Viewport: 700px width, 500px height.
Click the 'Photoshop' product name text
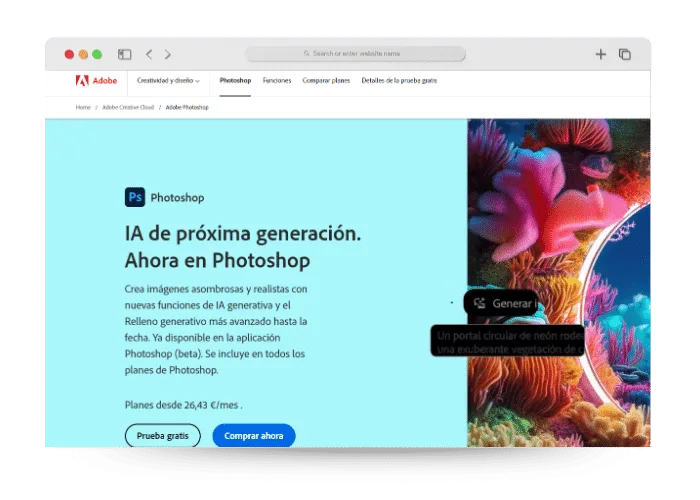click(177, 197)
